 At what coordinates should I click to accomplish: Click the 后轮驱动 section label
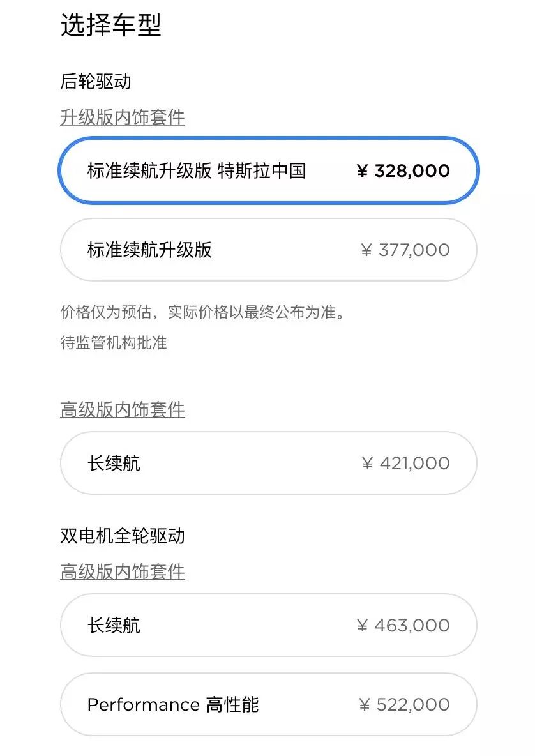pyautogui.click(x=96, y=82)
